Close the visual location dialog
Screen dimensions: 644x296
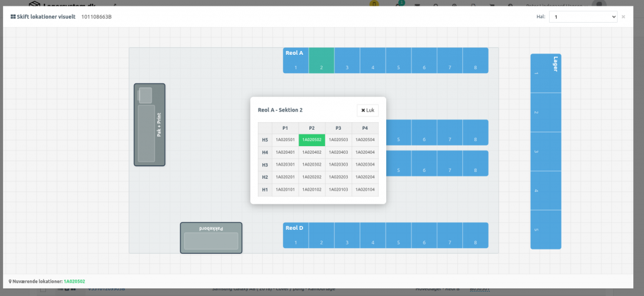623,16
